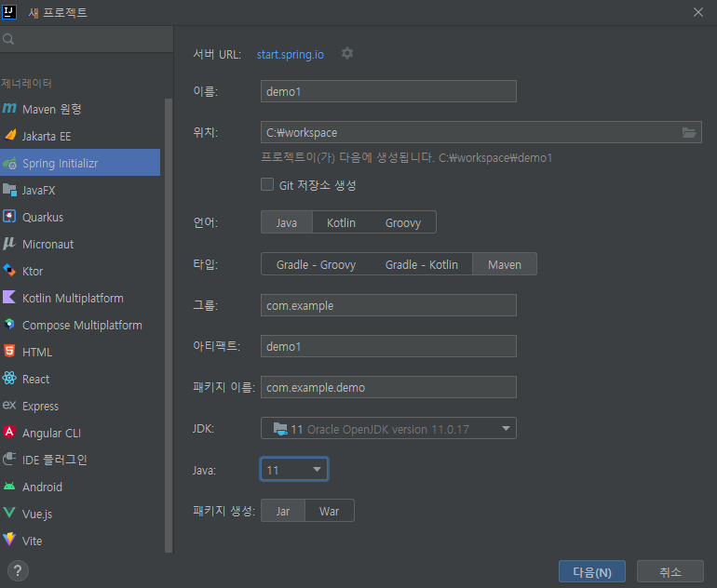Select Vite in generator list
Image resolution: width=717 pixels, height=588 pixels.
80,540
